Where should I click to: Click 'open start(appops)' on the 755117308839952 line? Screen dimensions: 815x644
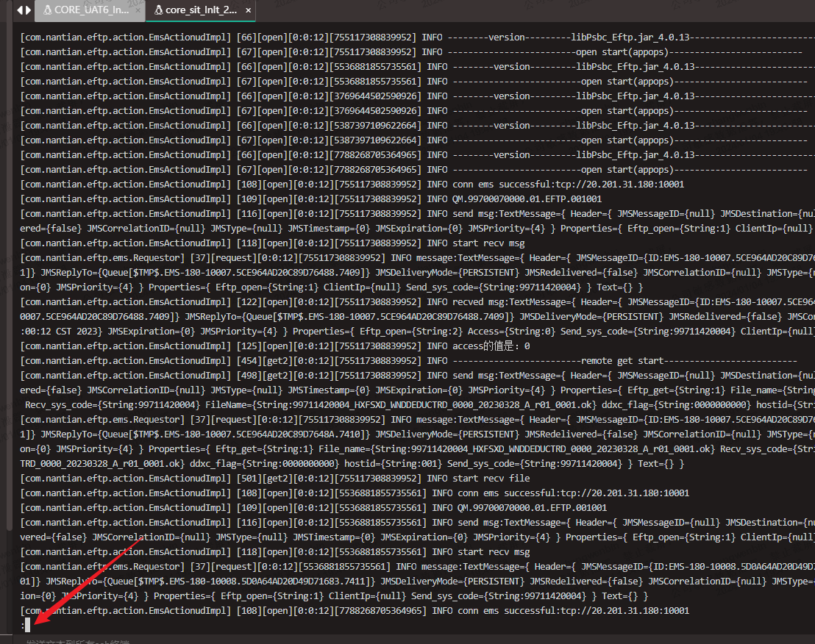coord(622,52)
